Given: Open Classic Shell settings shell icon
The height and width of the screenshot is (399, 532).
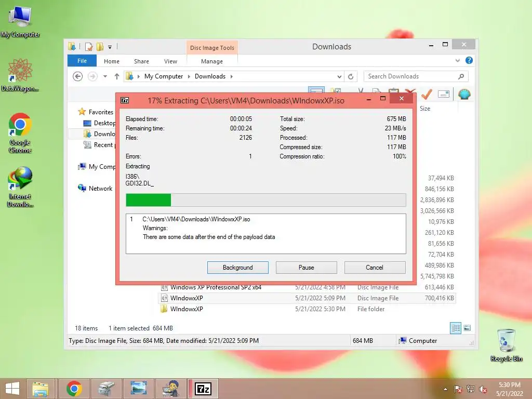Looking at the screenshot, I should point(464,94).
